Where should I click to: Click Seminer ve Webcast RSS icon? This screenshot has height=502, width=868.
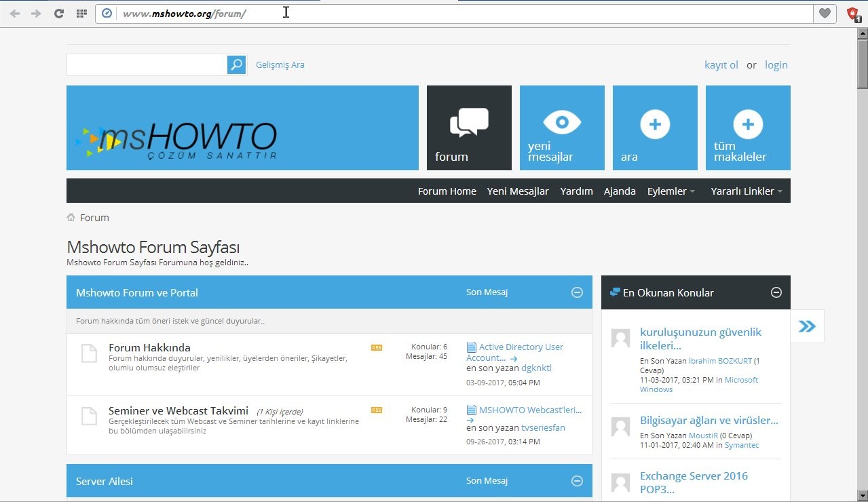coord(377,410)
